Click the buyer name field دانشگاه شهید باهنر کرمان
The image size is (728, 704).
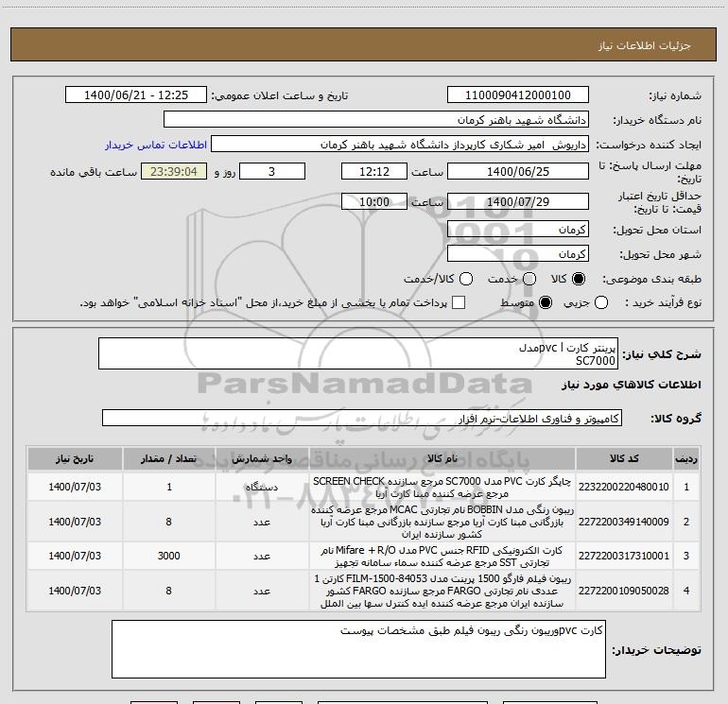click(x=376, y=120)
